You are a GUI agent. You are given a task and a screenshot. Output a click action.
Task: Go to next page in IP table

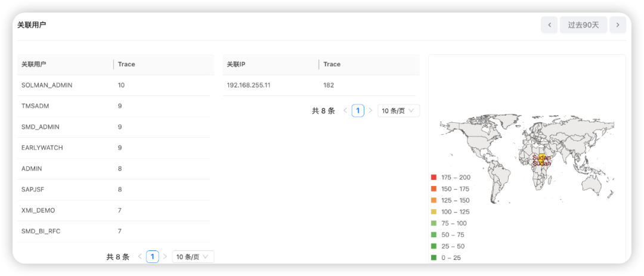[x=370, y=111]
